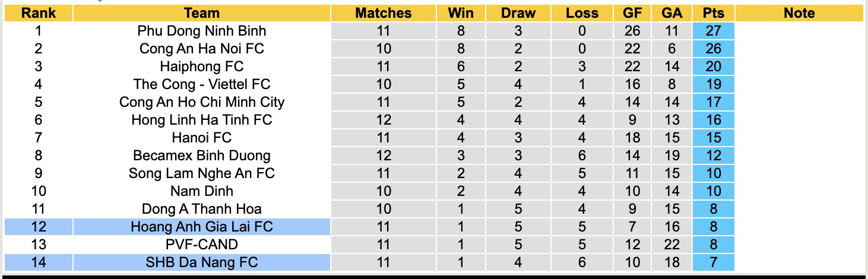Select the Note column header
This screenshot has width=868, height=279.
pos(799,13)
